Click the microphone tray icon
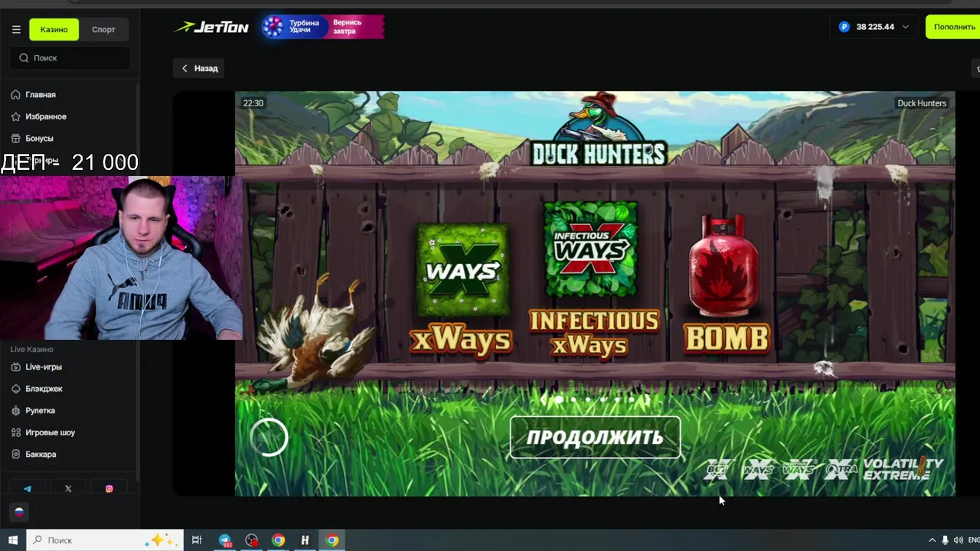Screen dimensions: 980x551 (x=946, y=540)
